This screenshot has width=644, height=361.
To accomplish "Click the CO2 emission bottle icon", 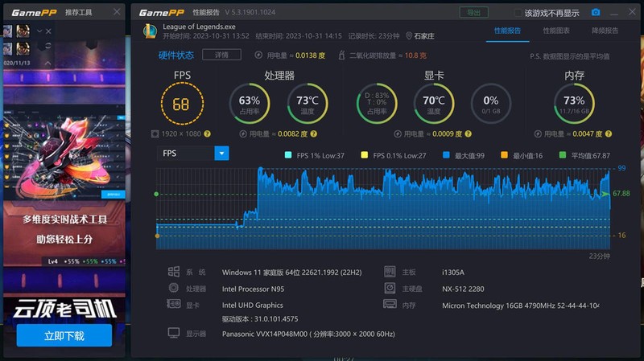I will pyautogui.click(x=341, y=55).
